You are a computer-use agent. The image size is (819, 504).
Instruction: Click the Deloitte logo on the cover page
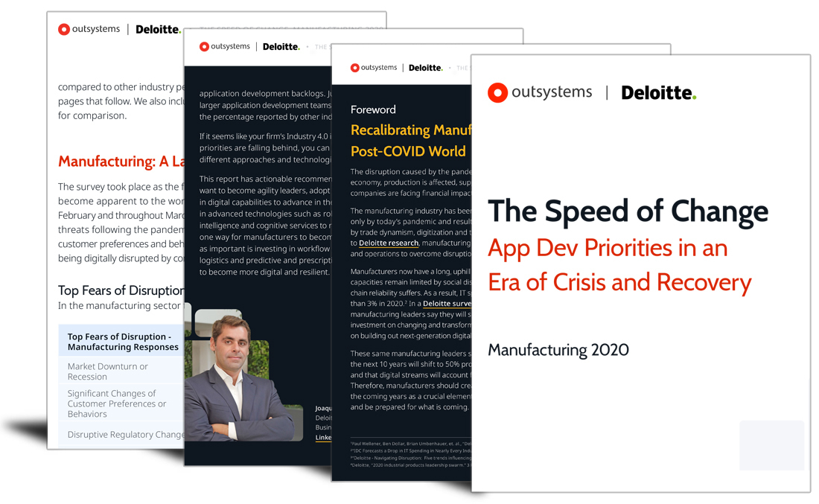tap(659, 93)
